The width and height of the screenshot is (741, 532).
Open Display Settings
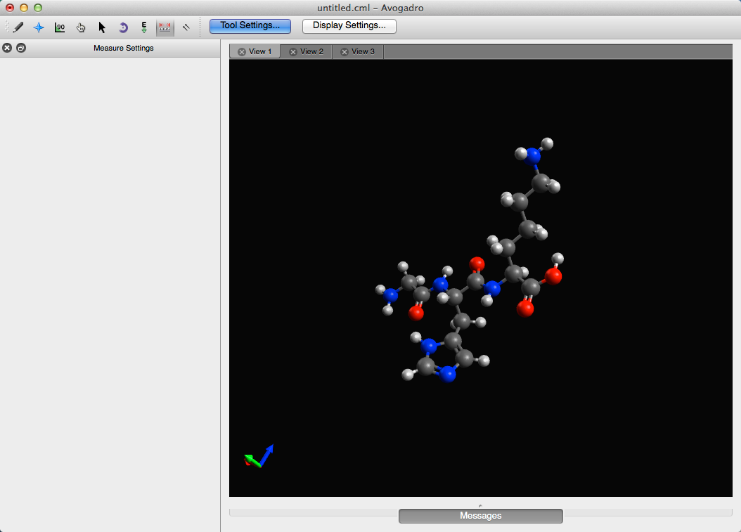click(349, 26)
